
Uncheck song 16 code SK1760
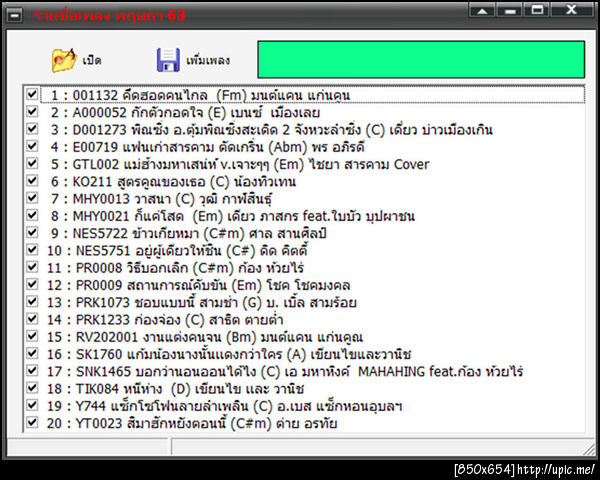32,353
